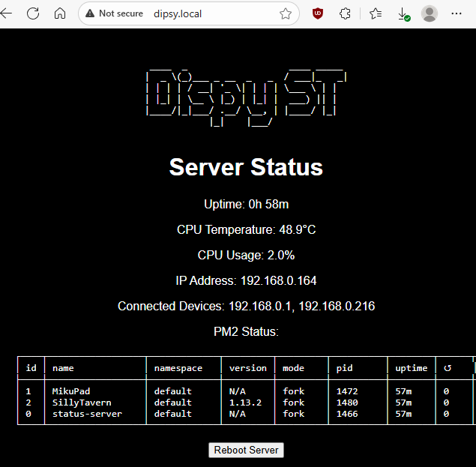Click the name column header

63,368
